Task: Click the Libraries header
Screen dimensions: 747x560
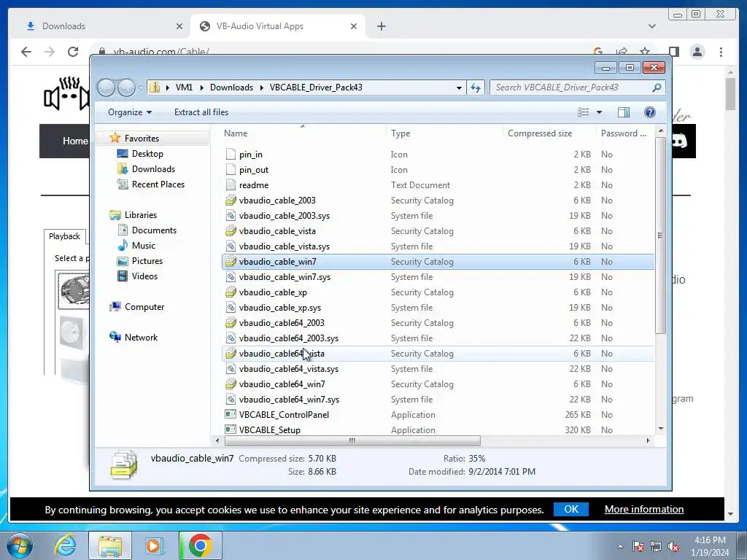Action: 141,215
